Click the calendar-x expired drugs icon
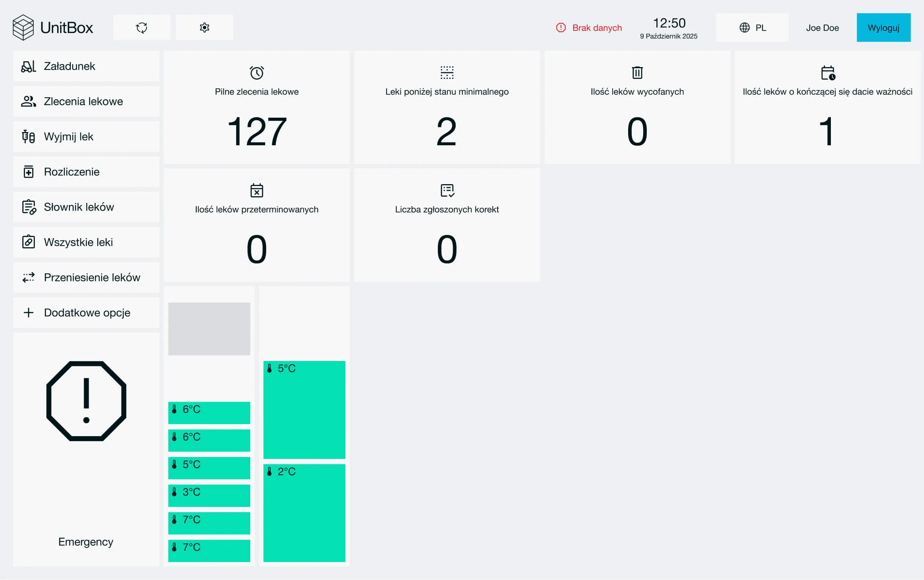This screenshot has width=924, height=580. (257, 190)
